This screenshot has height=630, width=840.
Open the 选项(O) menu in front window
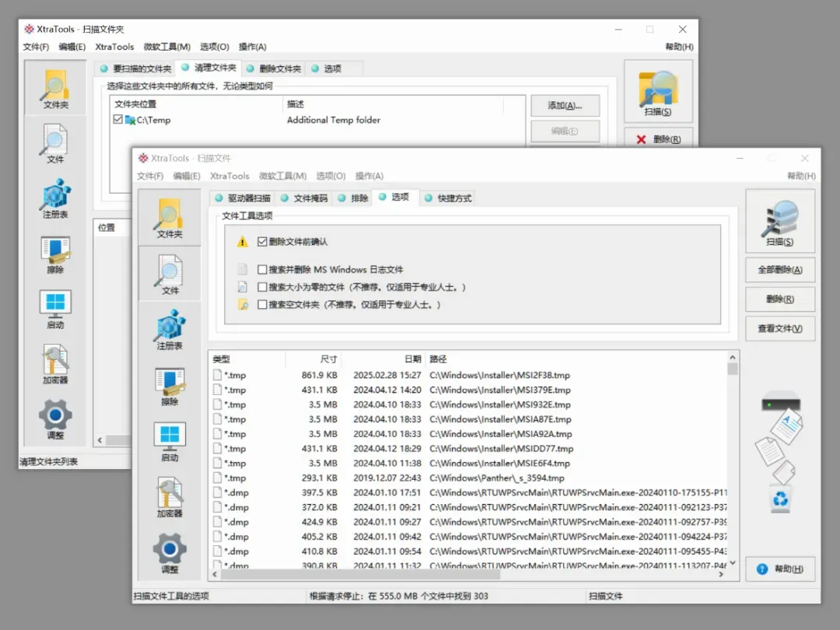click(331, 176)
